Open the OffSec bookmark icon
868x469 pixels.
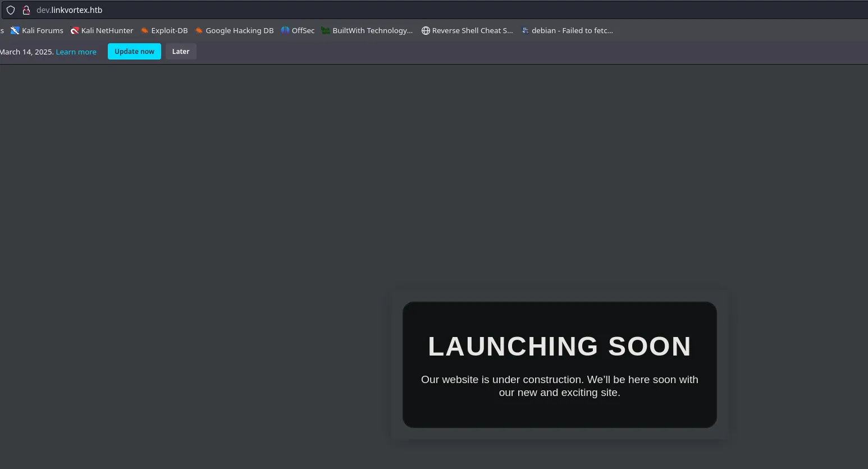pyautogui.click(x=285, y=30)
